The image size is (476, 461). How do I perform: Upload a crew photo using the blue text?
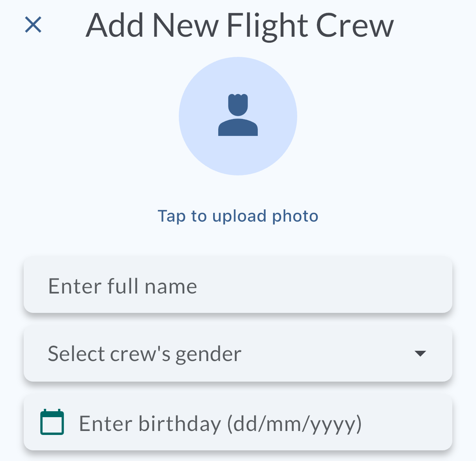tap(238, 216)
